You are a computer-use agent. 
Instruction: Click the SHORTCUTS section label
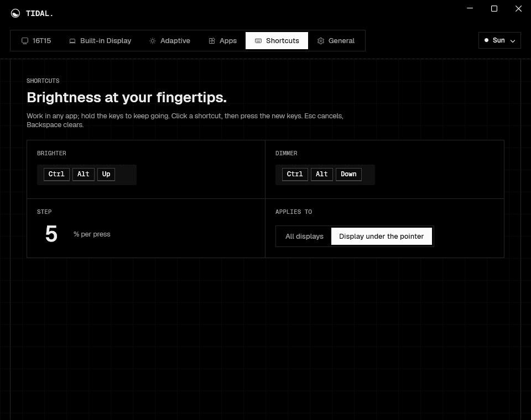(x=43, y=81)
